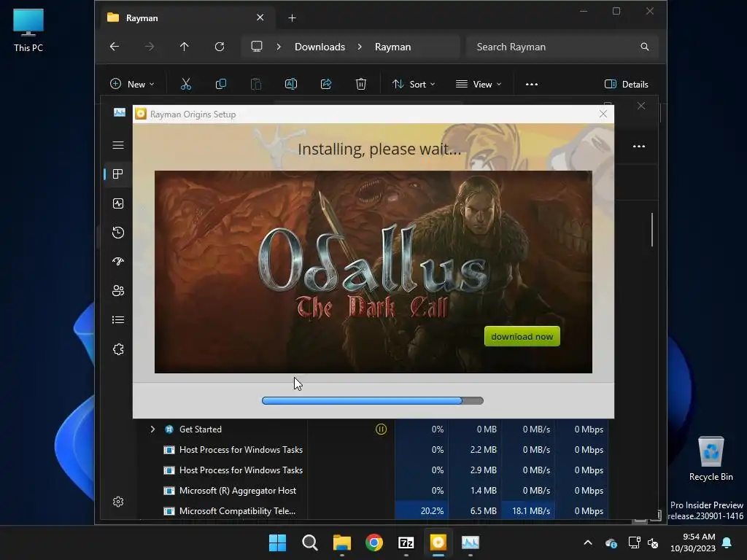Click Rename icon in Explorer toolbar
Screen dimensions: 747x560
tap(291, 85)
